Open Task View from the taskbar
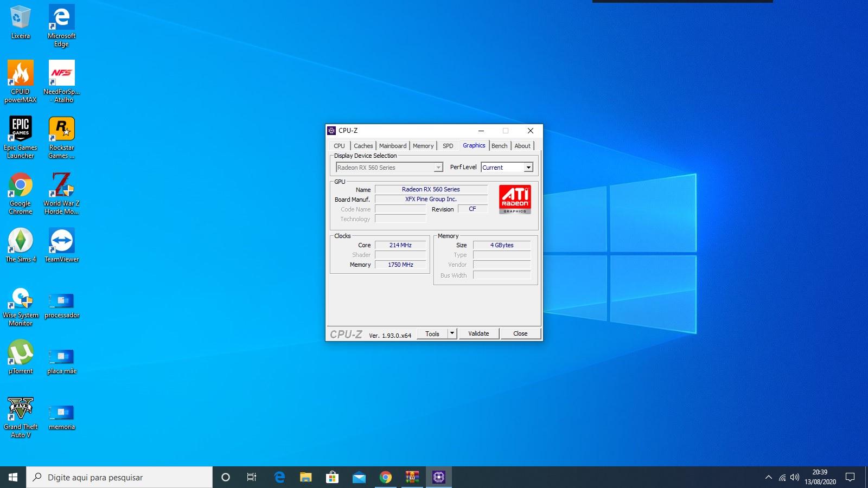This screenshot has height=488, width=868. pyautogui.click(x=252, y=477)
